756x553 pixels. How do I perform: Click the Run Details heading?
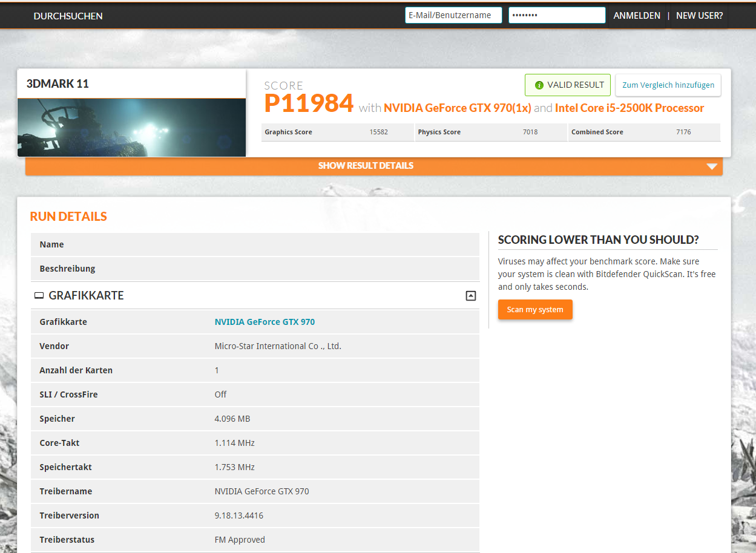point(68,217)
